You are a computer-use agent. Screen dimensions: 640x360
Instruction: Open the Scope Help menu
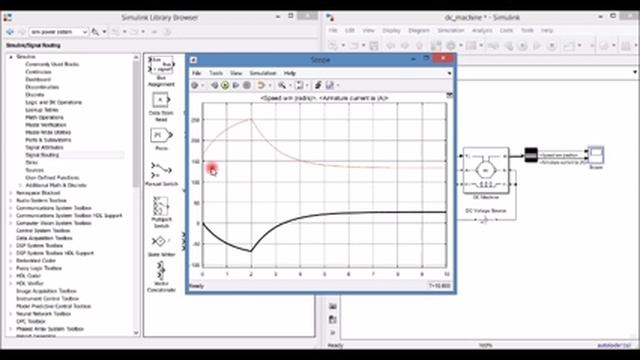coord(289,73)
